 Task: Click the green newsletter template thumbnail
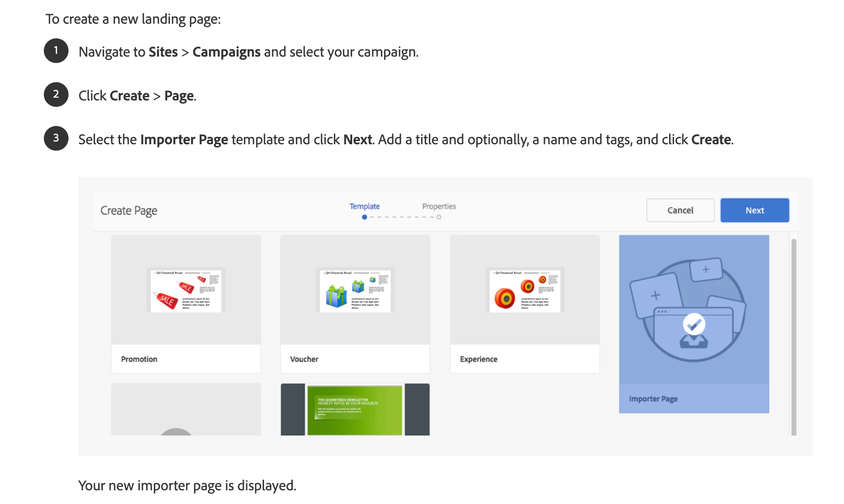(x=355, y=409)
